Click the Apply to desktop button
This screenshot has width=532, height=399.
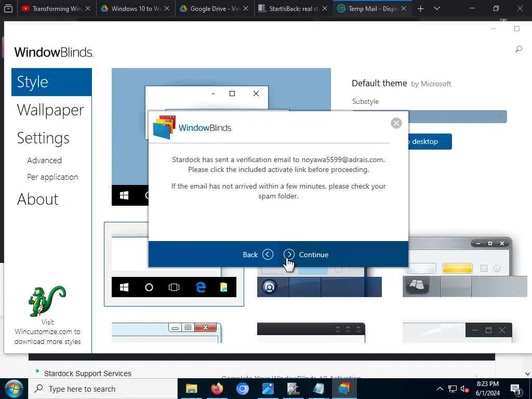coord(430,141)
